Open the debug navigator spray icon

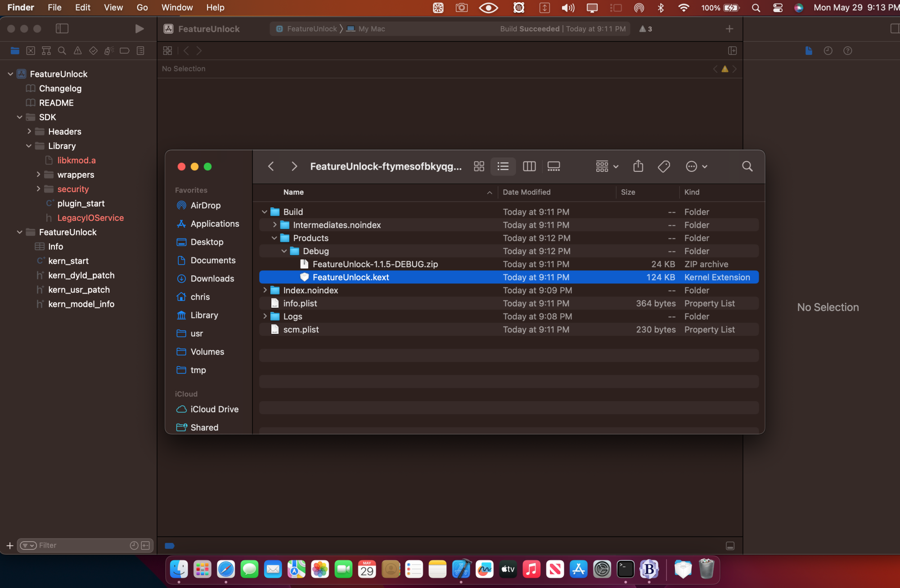(x=109, y=51)
